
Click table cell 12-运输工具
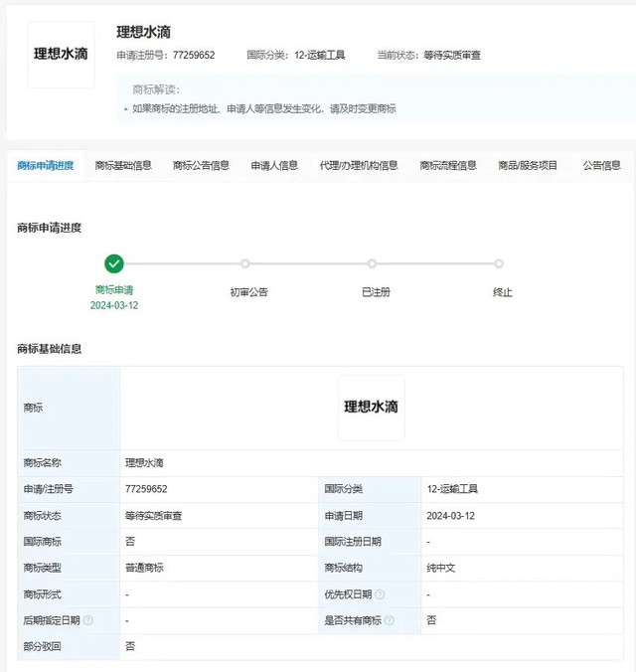pos(452,489)
